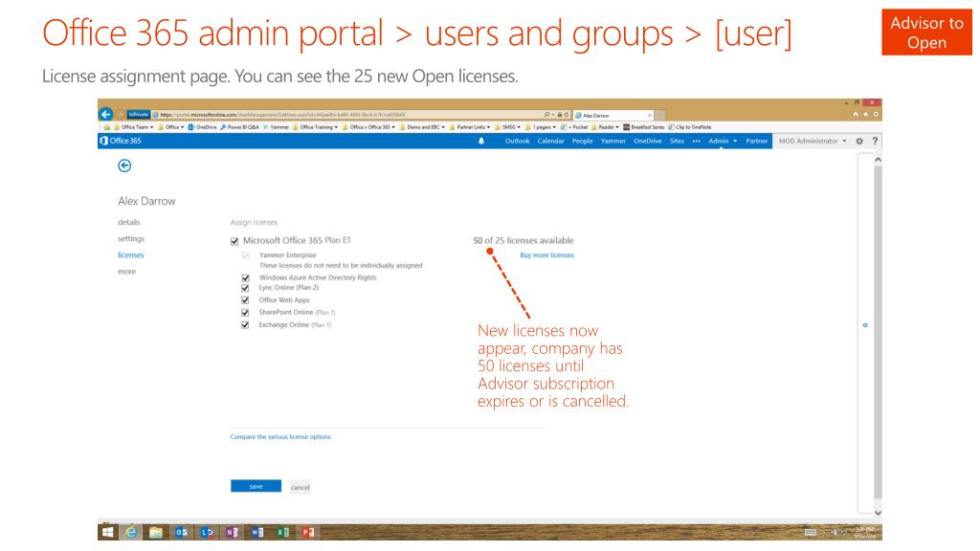Open the taskbar on-screen keyboard icon
The height and width of the screenshot is (551, 980).
(x=811, y=532)
